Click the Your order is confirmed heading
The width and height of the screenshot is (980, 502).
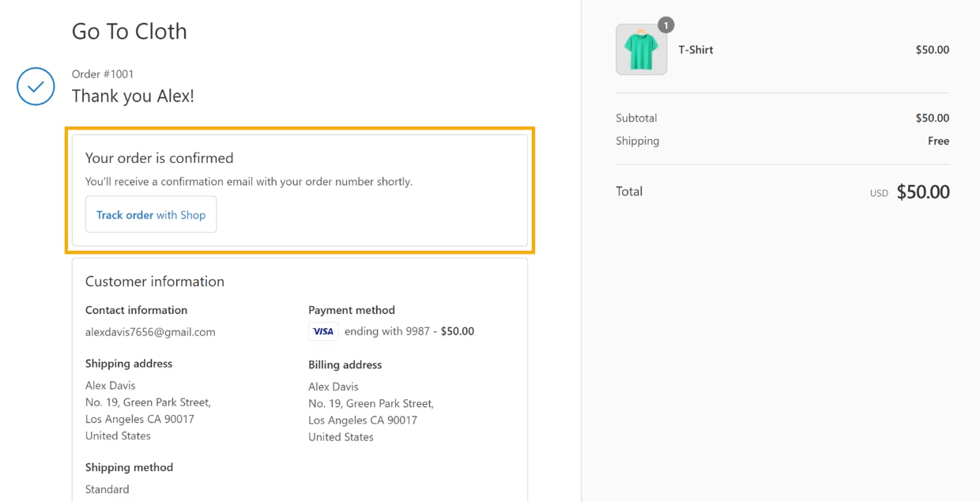[160, 158]
